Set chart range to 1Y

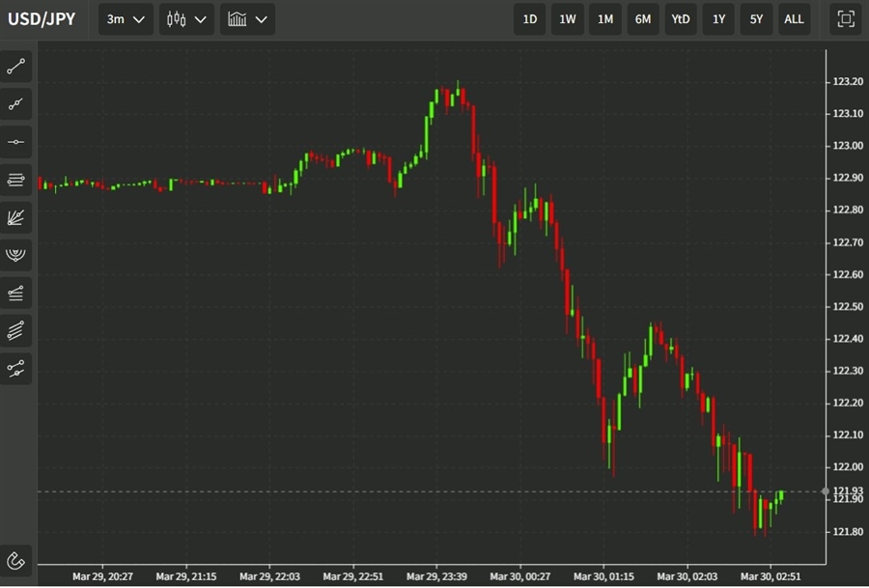click(718, 19)
